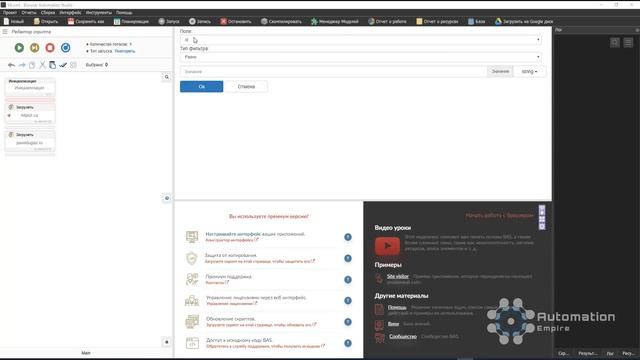This screenshot has width=640, height=360.
Task: Click info icon for Защита от копирования row
Action: (348, 258)
